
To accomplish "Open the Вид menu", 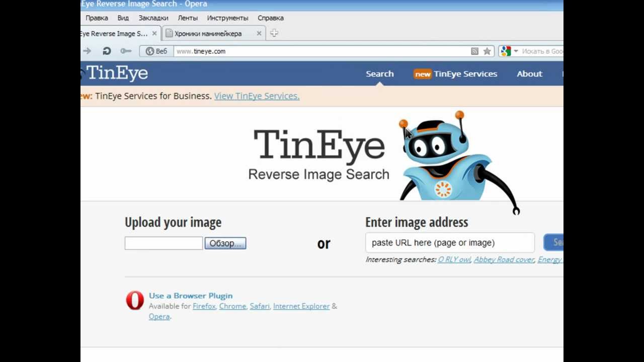I will click(123, 18).
